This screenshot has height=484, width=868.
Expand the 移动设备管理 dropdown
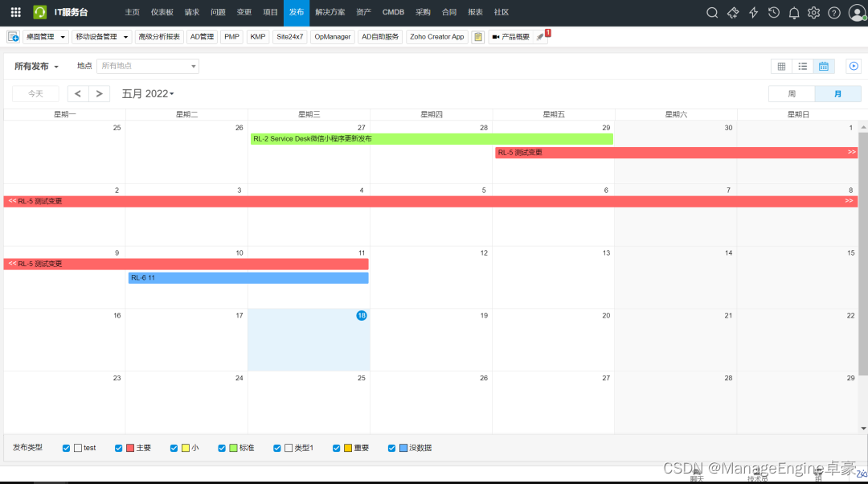[102, 36]
